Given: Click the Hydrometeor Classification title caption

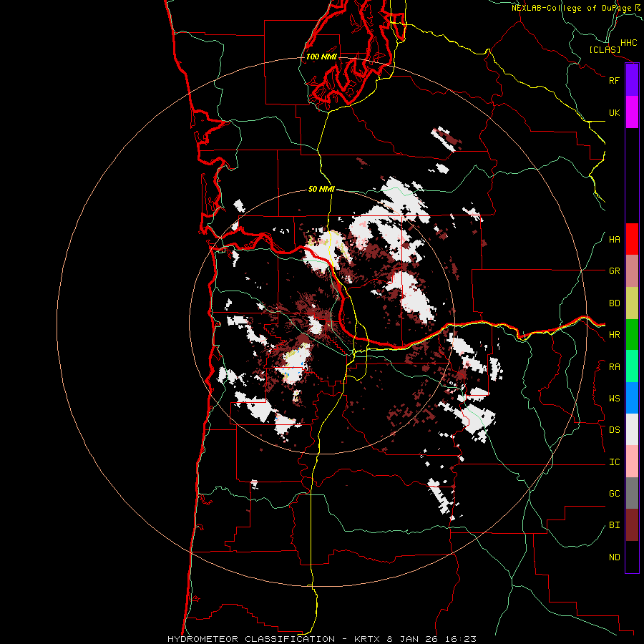Looking at the screenshot, I should tap(322, 639).
